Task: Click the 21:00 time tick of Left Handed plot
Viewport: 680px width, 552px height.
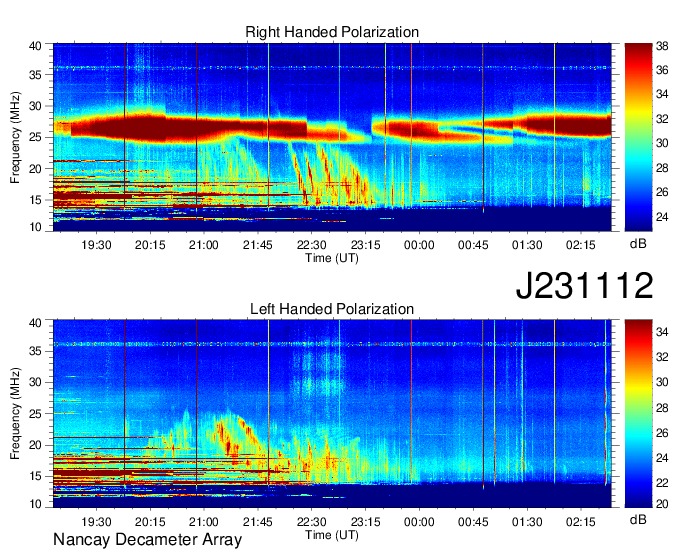Action: click(x=204, y=522)
